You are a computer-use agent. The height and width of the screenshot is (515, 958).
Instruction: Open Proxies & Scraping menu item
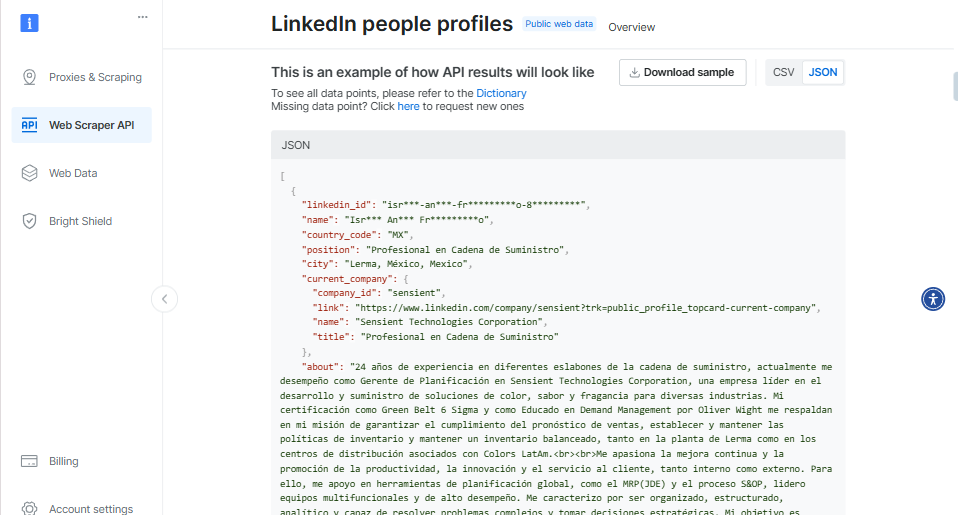click(x=82, y=77)
